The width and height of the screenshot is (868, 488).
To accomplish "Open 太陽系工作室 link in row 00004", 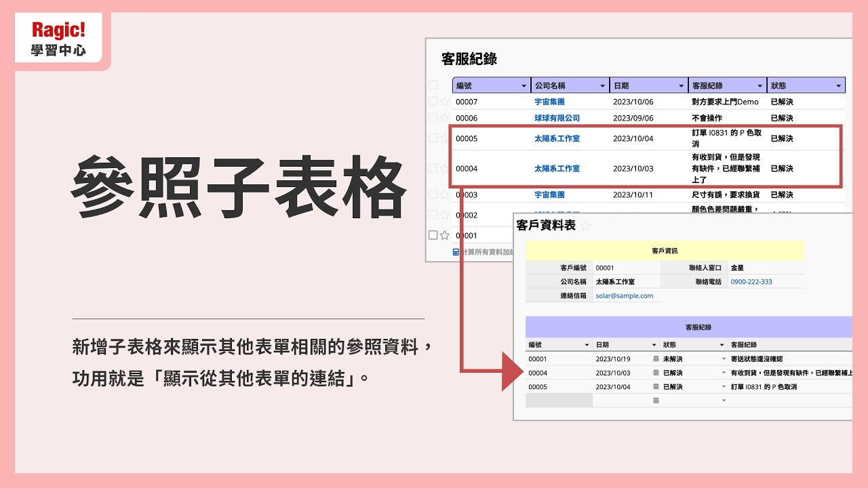I will tap(557, 168).
